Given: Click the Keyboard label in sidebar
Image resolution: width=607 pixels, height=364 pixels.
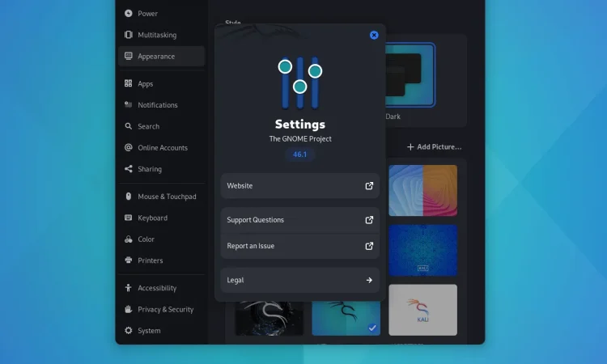Looking at the screenshot, I should pyautogui.click(x=152, y=218).
